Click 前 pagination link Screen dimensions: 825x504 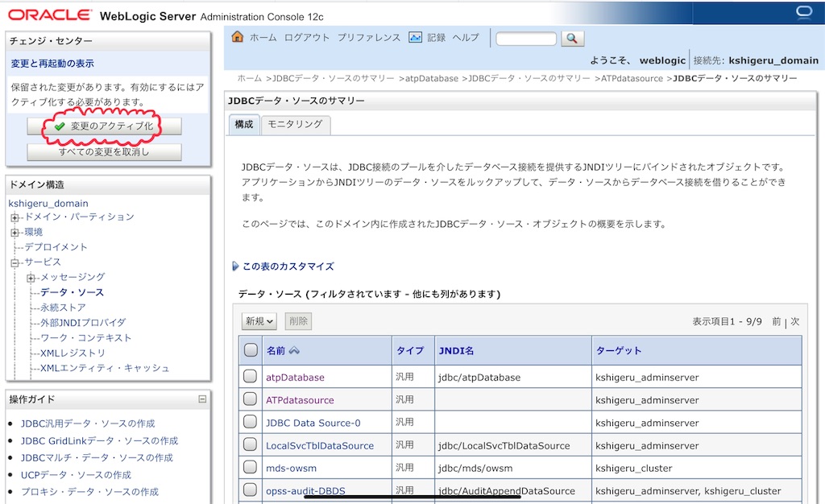pyautogui.click(x=777, y=321)
